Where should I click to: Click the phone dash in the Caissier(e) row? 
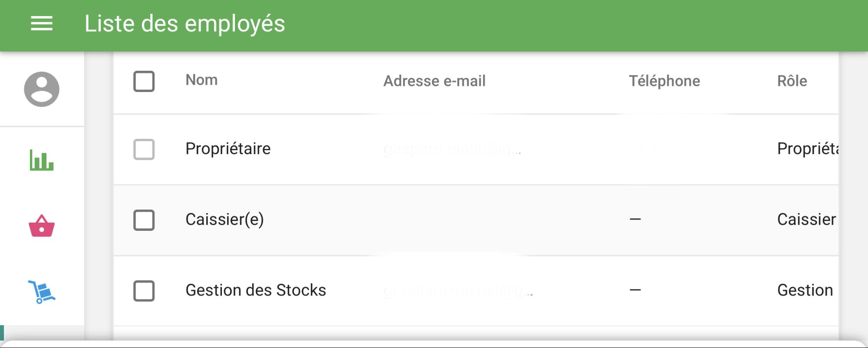635,220
